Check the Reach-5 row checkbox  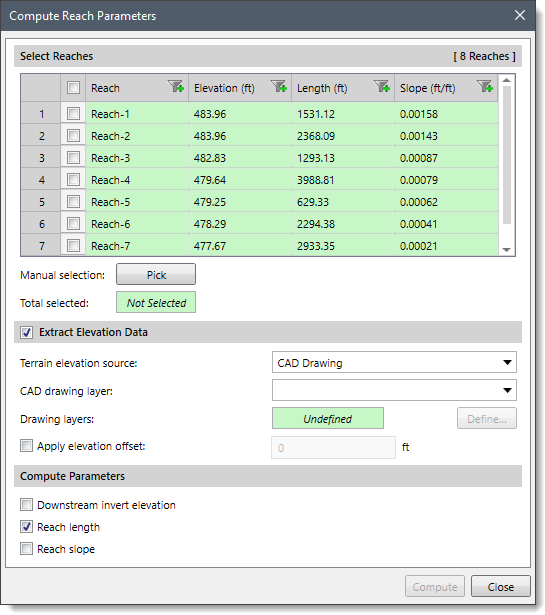(73, 202)
